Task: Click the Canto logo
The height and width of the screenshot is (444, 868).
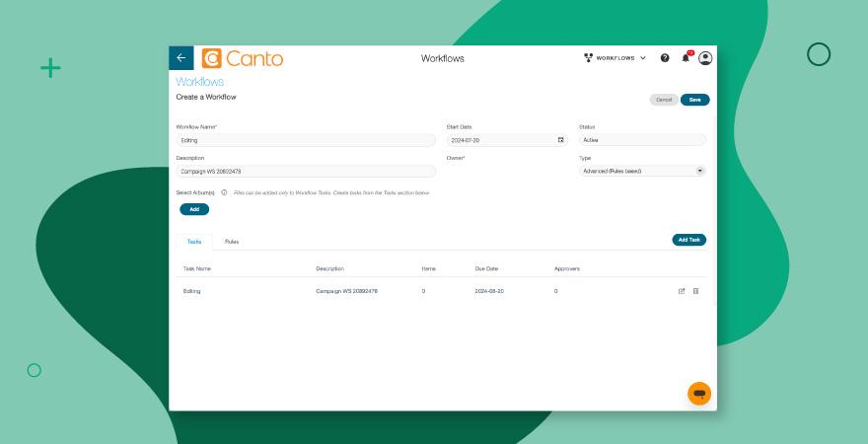Action: click(x=243, y=58)
